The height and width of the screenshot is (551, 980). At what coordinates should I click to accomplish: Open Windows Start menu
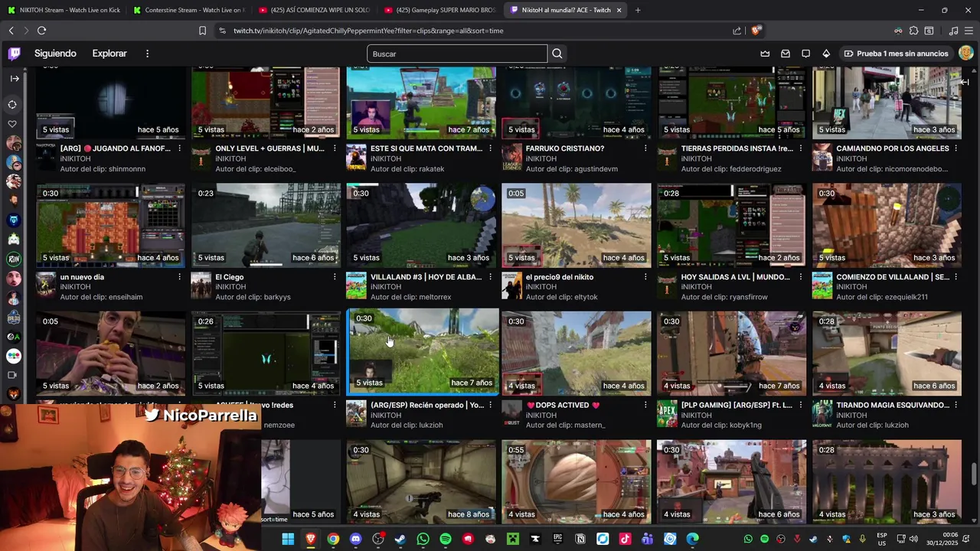coord(288,539)
